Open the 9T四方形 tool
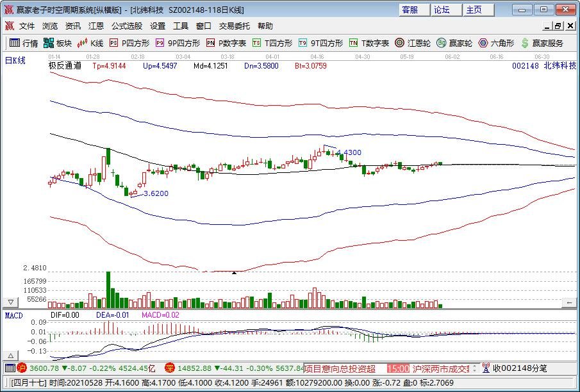The image size is (580, 392). tap(320, 44)
